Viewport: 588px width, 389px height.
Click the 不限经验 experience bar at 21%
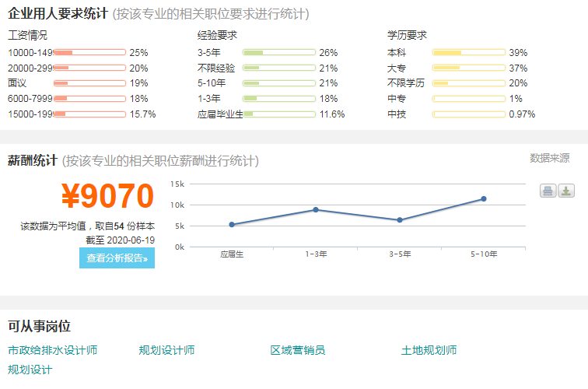[x=279, y=68]
